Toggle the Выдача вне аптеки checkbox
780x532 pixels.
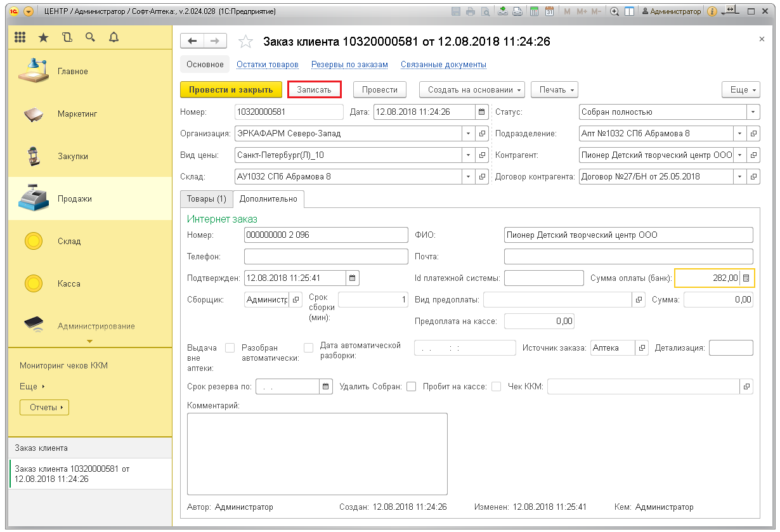point(230,348)
